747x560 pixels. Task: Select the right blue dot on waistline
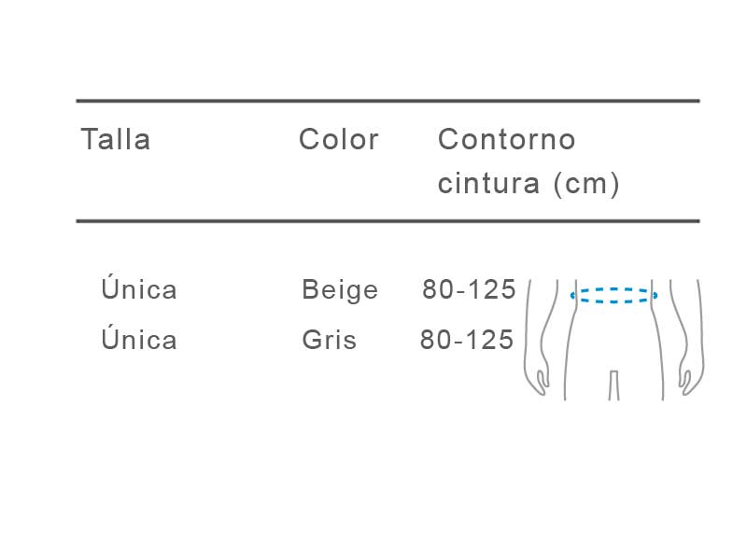click(x=655, y=295)
